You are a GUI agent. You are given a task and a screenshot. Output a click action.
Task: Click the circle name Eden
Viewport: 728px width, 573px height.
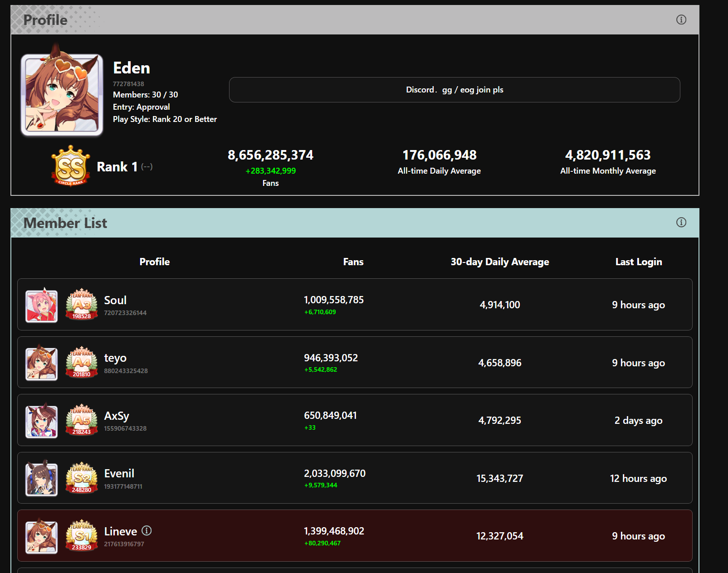pos(132,68)
